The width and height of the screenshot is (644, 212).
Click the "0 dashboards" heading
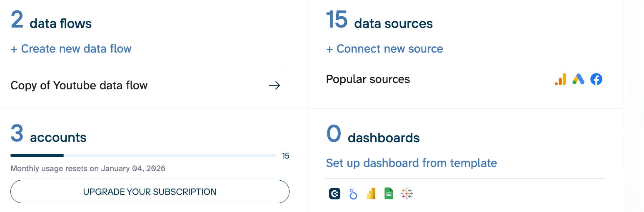coord(373,136)
